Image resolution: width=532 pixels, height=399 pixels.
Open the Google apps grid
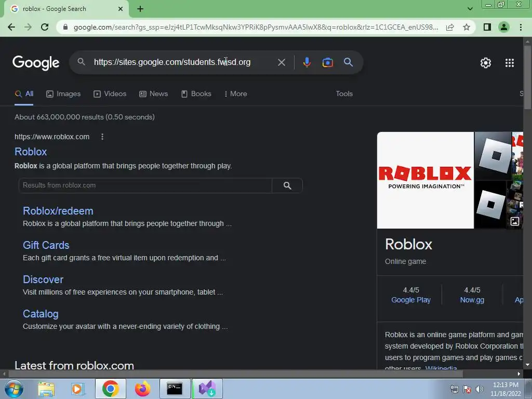coord(509,63)
